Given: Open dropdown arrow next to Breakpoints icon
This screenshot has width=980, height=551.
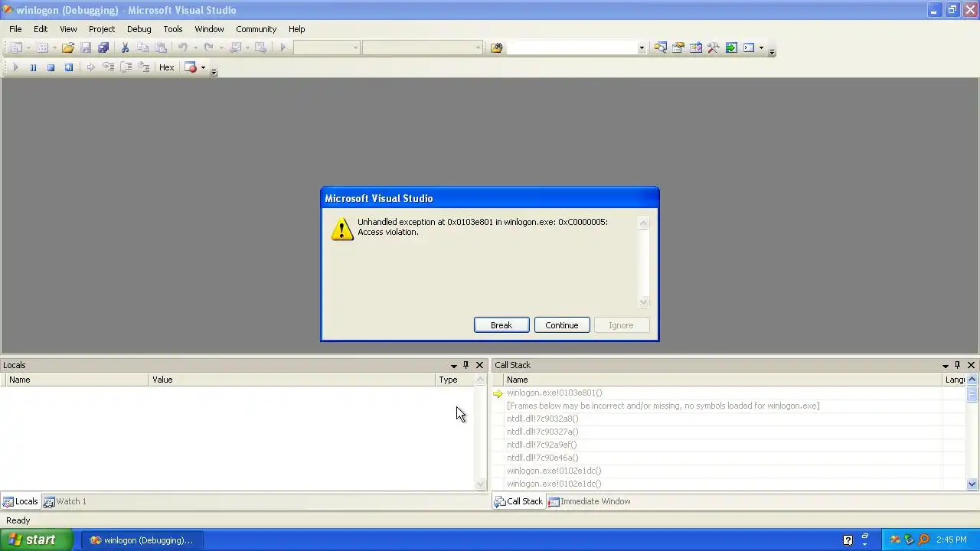Looking at the screenshot, I should 203,67.
